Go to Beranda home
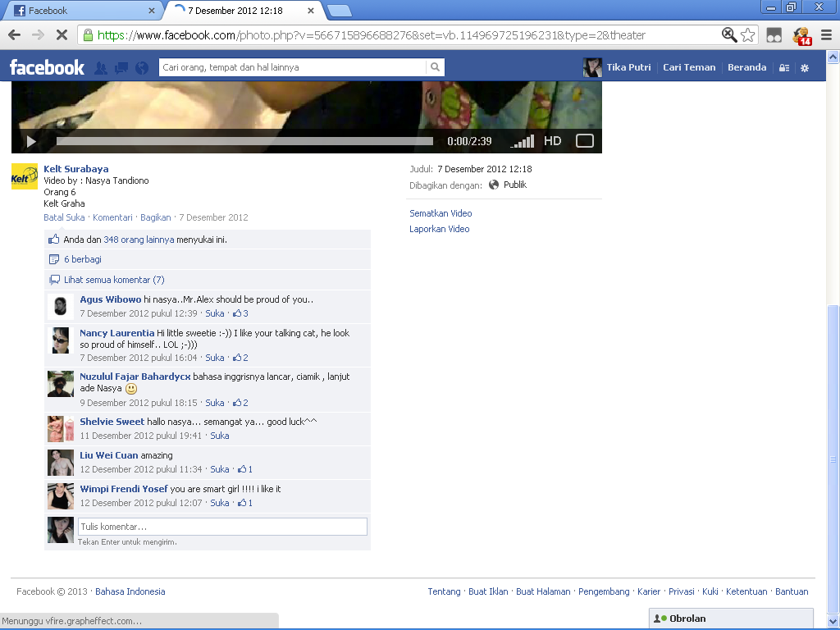The height and width of the screenshot is (630, 840). coord(746,67)
